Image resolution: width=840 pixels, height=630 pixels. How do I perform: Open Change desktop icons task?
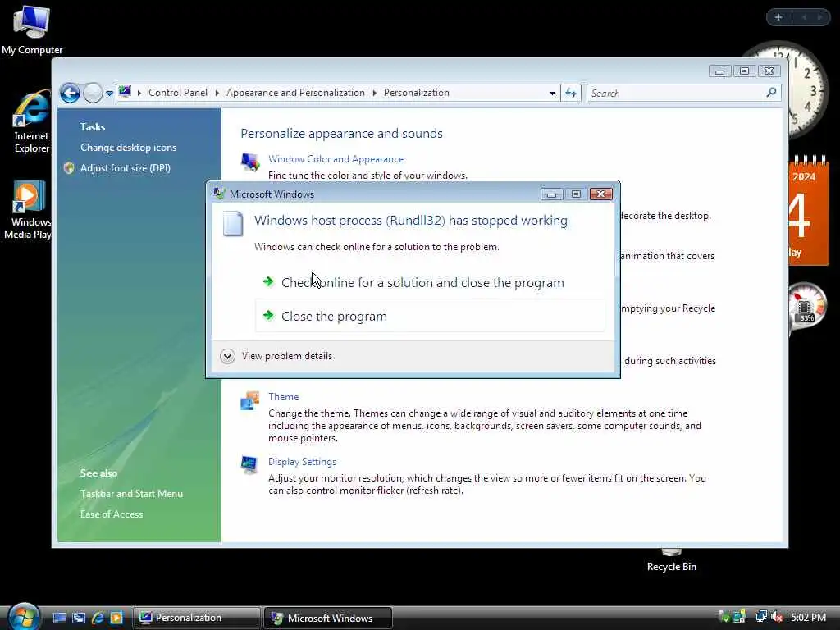pyautogui.click(x=128, y=148)
